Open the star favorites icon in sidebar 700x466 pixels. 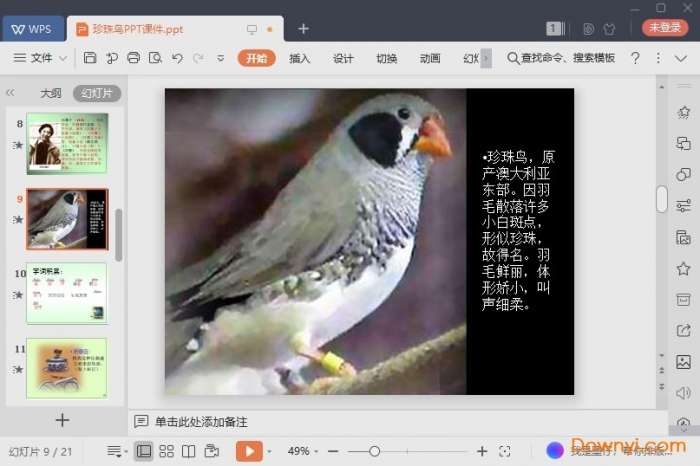[x=683, y=269]
